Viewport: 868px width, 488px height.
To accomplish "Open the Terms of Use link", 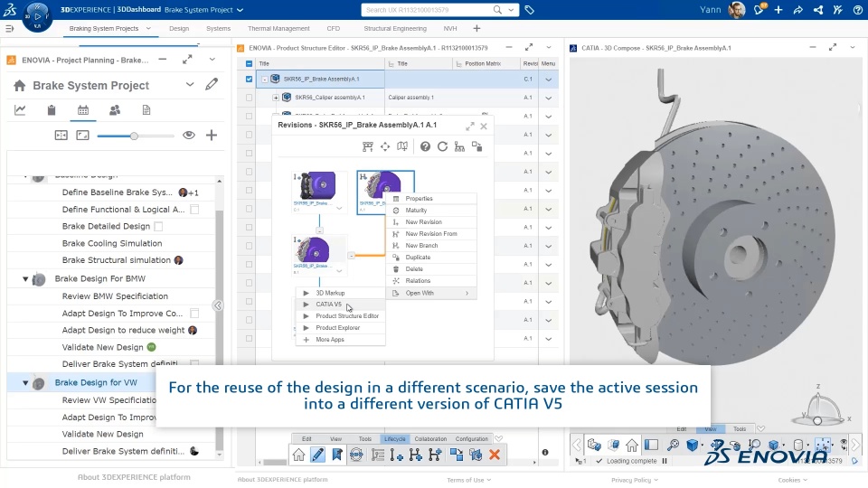I will coord(469,480).
